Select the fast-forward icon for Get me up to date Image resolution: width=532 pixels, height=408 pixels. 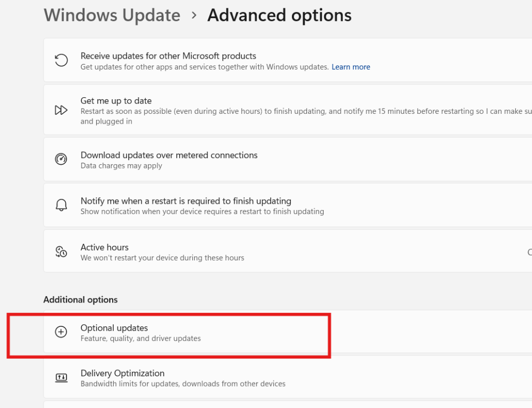coord(61,110)
